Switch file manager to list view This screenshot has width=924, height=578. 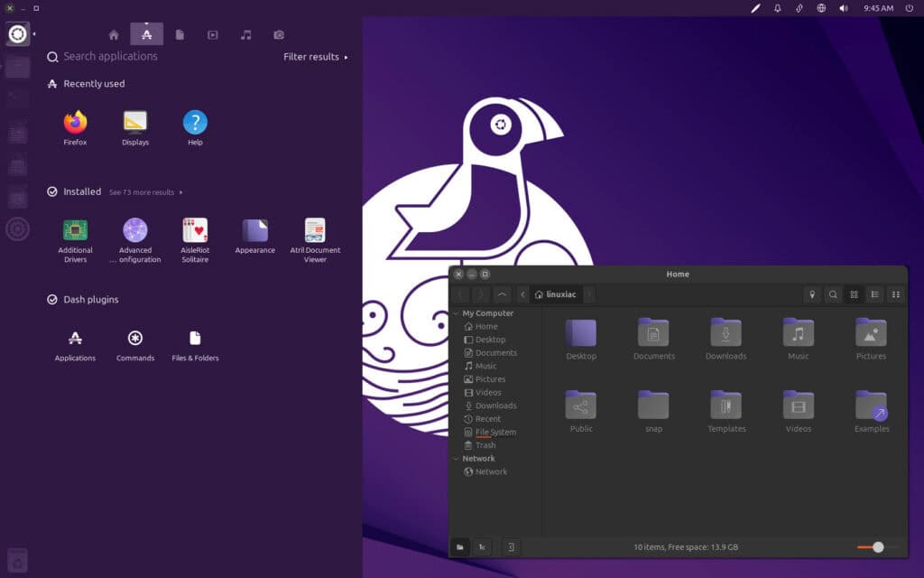tap(874, 294)
